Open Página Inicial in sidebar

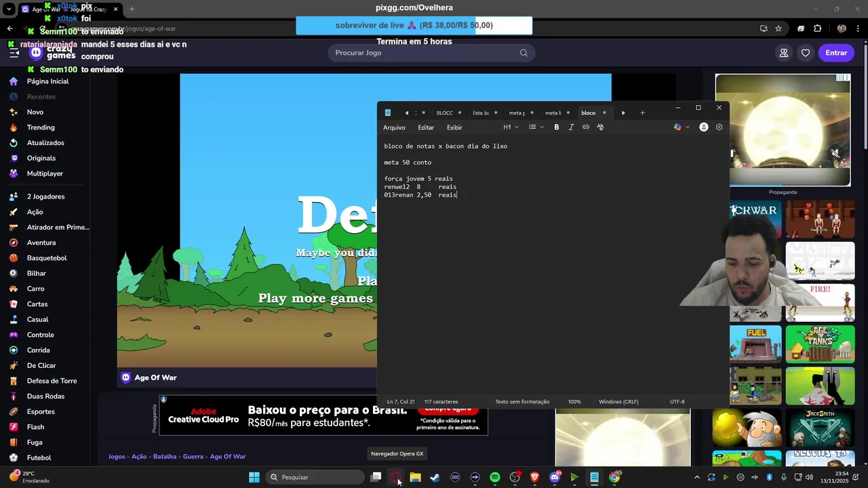[47, 81]
